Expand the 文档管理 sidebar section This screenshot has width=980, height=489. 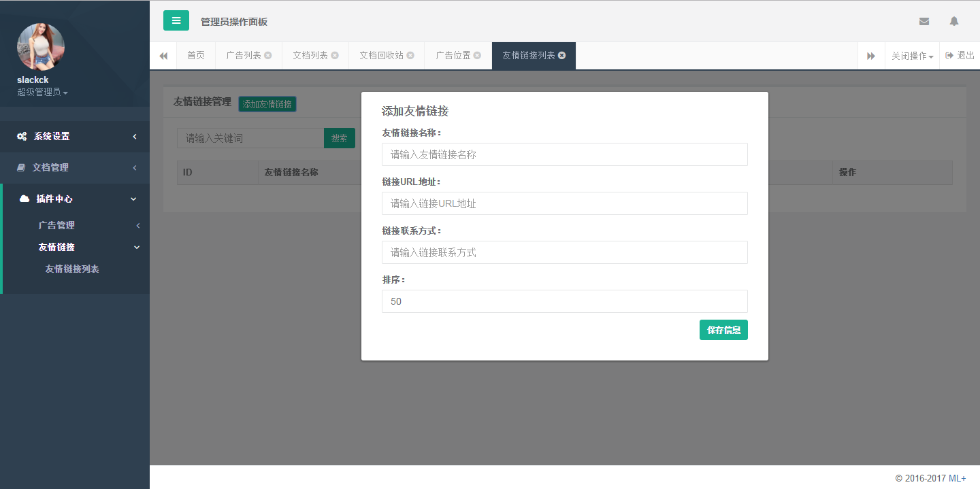point(75,167)
